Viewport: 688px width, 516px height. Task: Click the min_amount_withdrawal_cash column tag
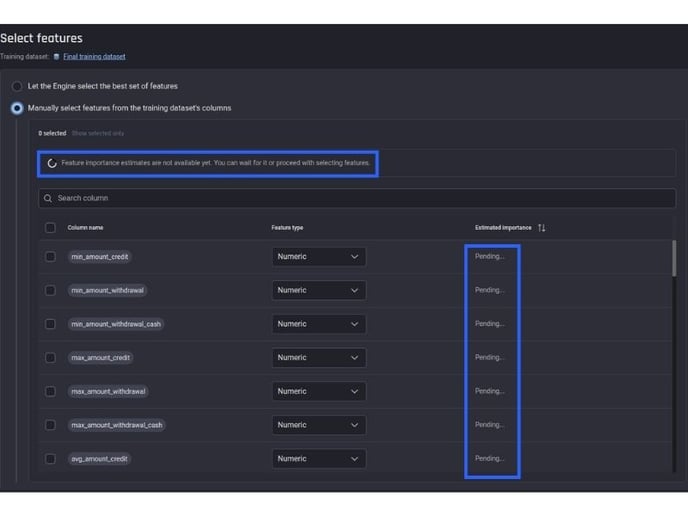pos(116,324)
